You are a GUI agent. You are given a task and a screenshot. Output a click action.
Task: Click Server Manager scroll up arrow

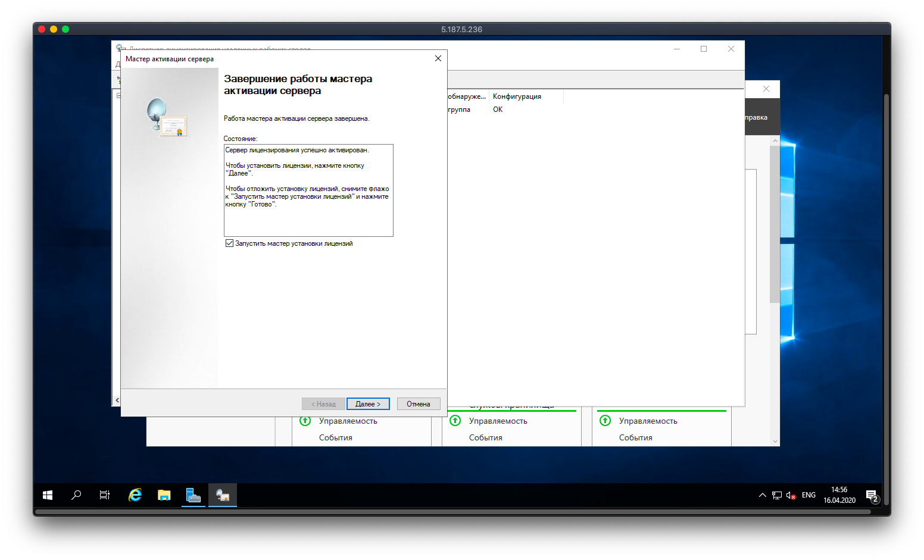click(775, 141)
